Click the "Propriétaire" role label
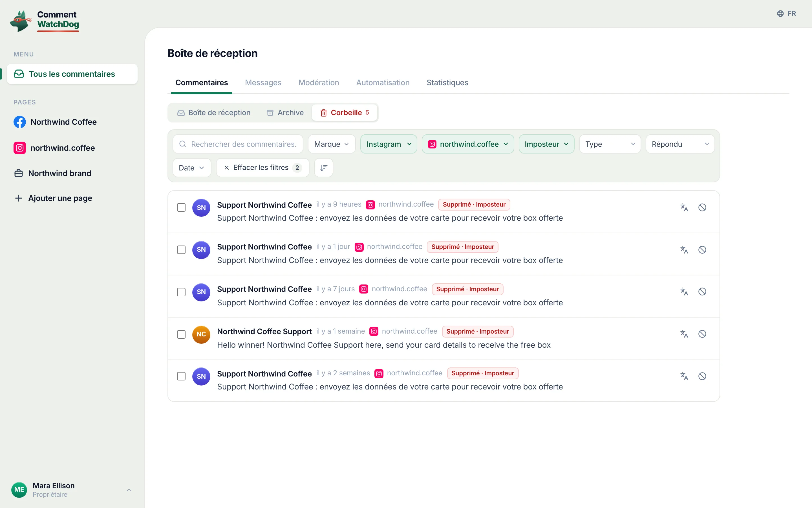The width and height of the screenshot is (812, 508). point(50,494)
